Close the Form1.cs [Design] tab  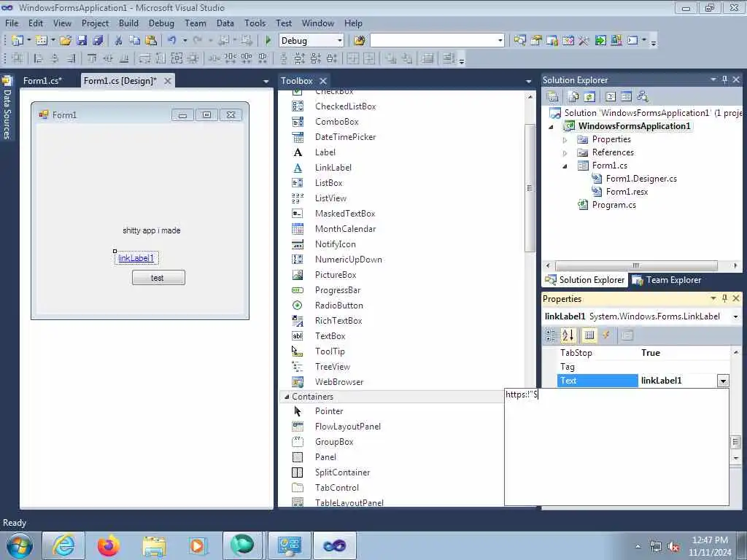168,81
